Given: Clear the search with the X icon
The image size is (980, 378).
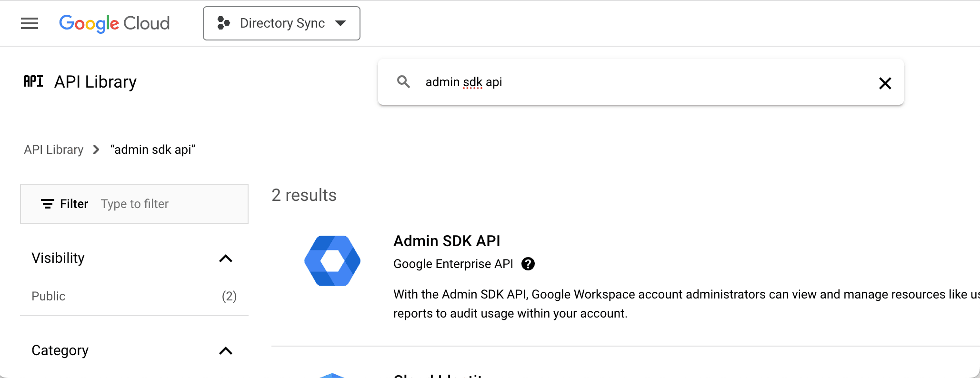Looking at the screenshot, I should (885, 83).
